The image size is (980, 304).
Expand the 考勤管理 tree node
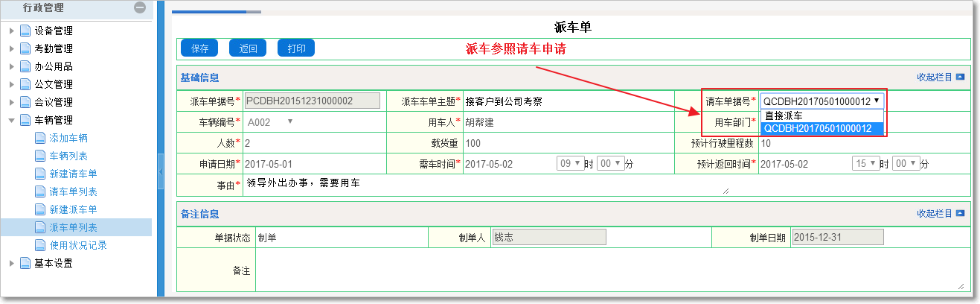point(12,48)
